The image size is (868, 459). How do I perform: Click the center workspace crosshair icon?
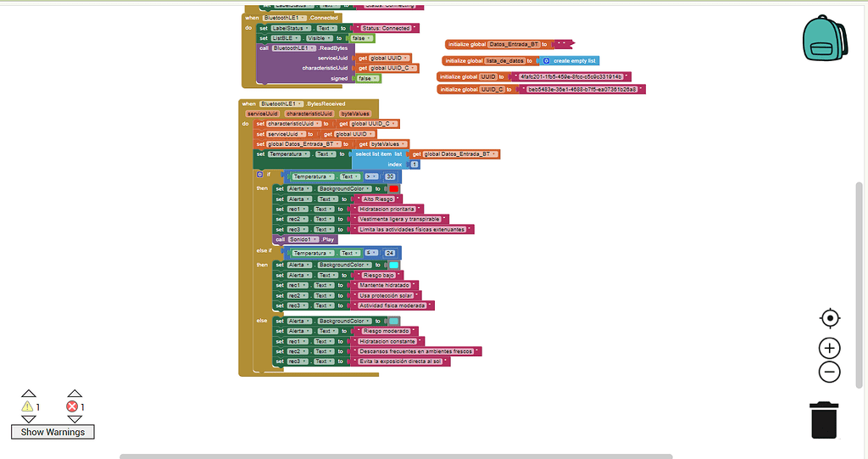coord(830,318)
